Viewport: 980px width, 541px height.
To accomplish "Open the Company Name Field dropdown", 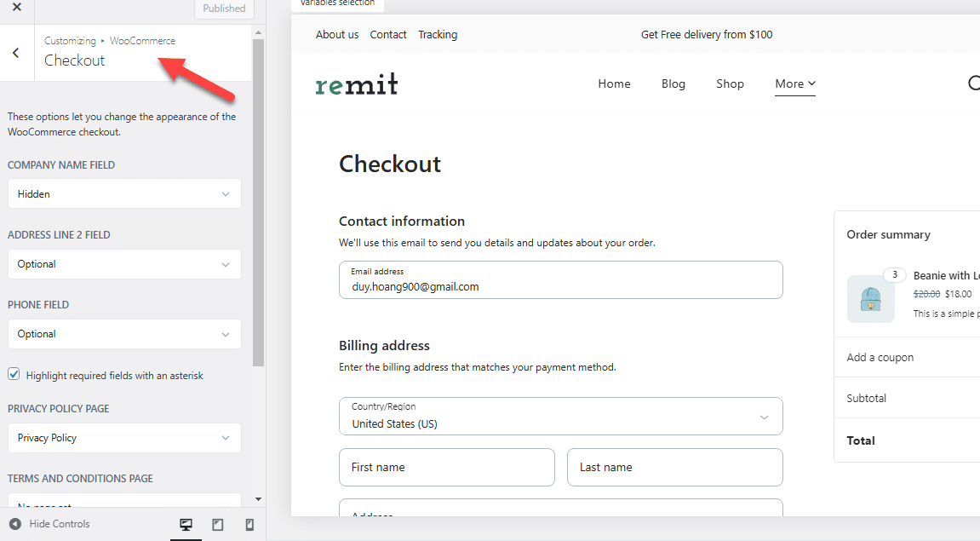I will tap(123, 193).
